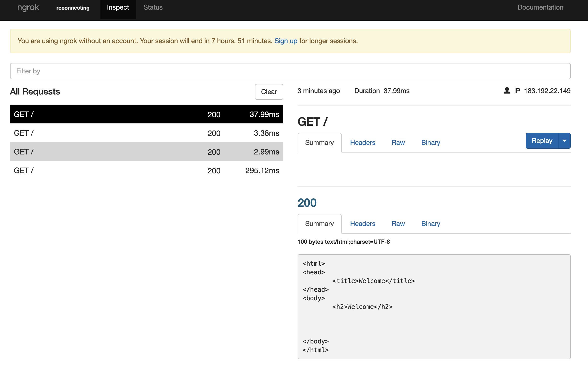Select the request with 3.38ms duration

coord(146,133)
